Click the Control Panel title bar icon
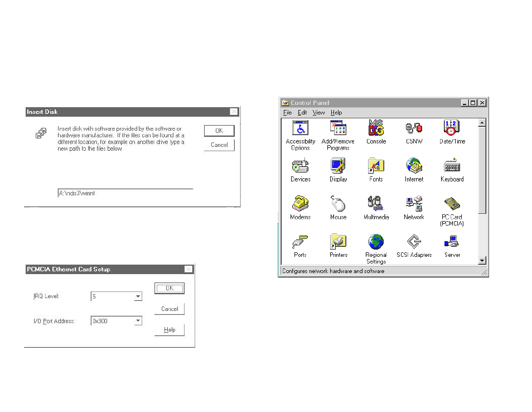532x412 pixels. pyautogui.click(x=286, y=103)
